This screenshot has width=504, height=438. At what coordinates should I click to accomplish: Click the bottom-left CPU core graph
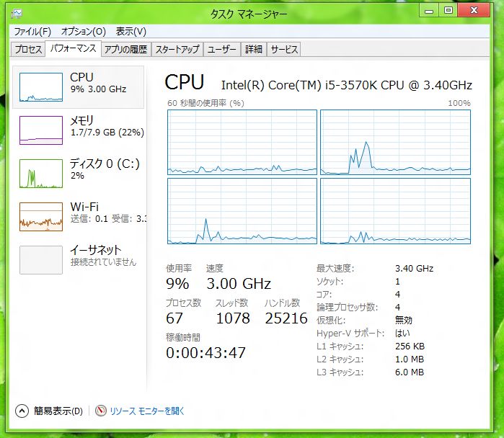[242, 211]
